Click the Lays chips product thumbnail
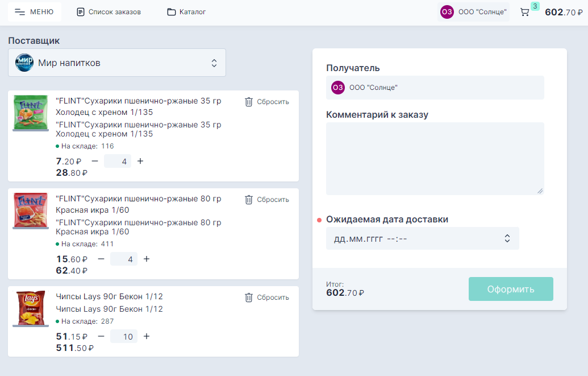Image resolution: width=588 pixels, height=376 pixels. (x=31, y=308)
